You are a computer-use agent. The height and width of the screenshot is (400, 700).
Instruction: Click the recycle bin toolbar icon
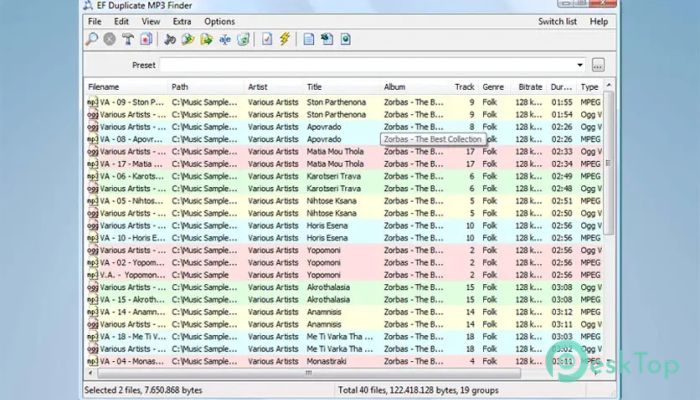point(241,40)
